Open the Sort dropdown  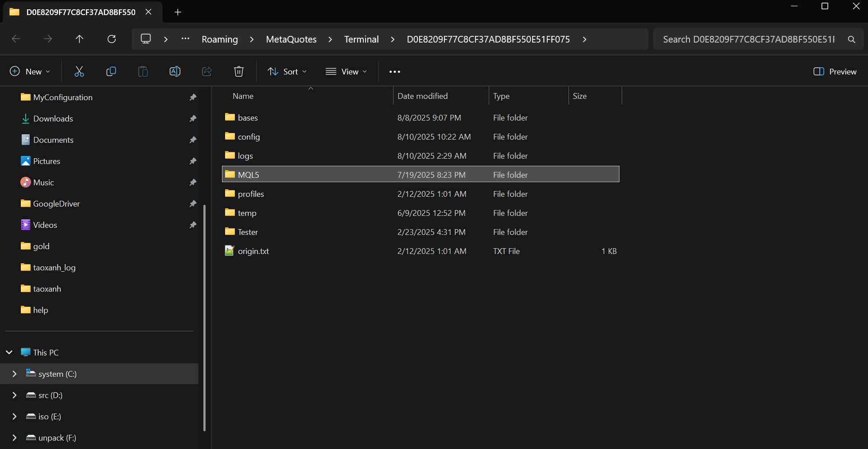(287, 72)
